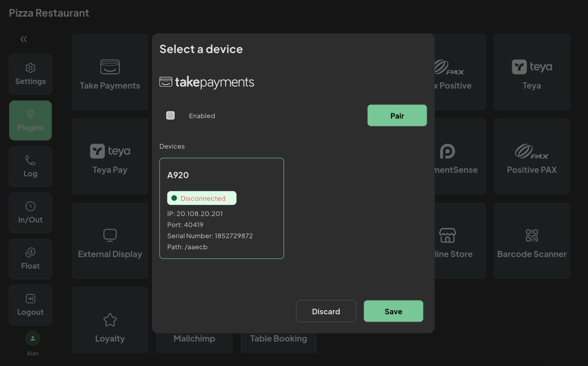Screen dimensions: 588x366
Task: Open the External Display plugin
Action: 110,241
